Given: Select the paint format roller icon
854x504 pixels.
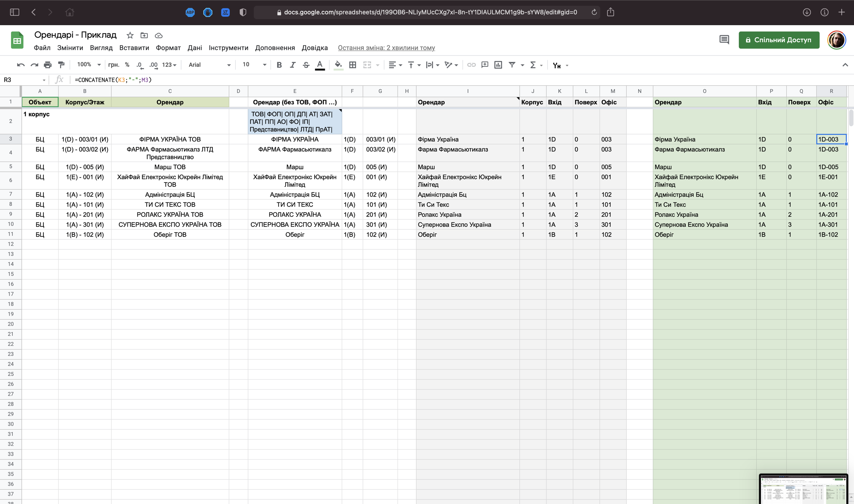Looking at the screenshot, I should pos(61,65).
